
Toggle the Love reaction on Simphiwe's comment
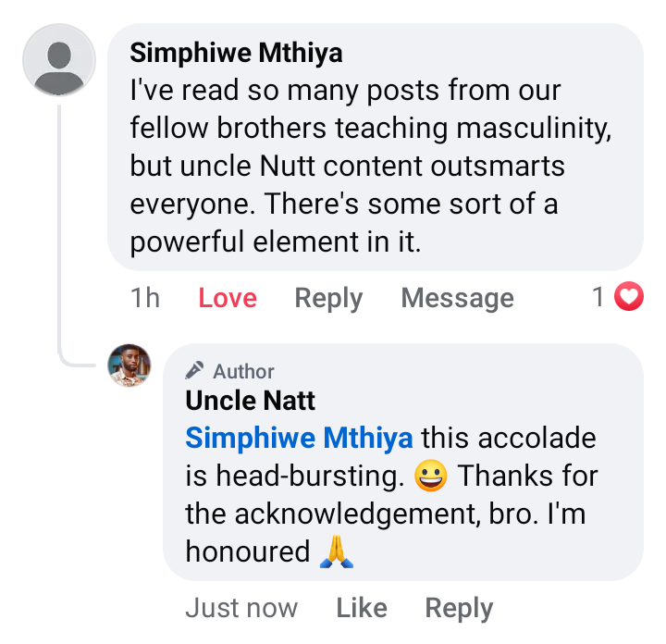tap(228, 298)
